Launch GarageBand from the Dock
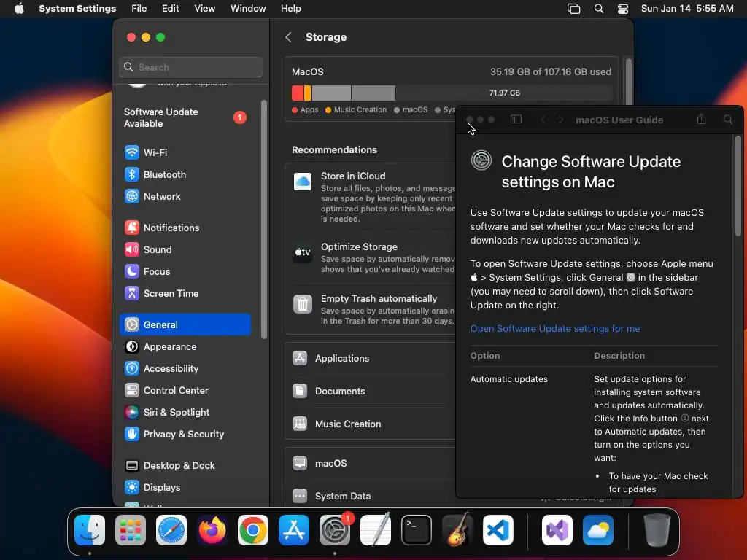The height and width of the screenshot is (560, 747). tap(457, 530)
